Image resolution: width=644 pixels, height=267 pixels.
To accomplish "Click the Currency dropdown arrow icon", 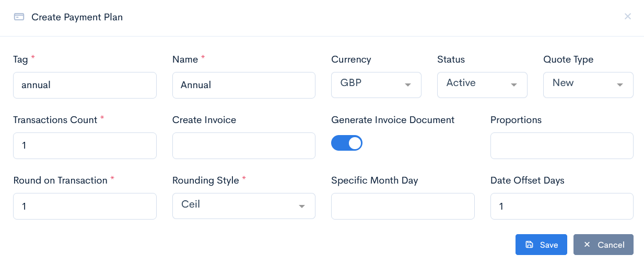I will [x=408, y=86].
